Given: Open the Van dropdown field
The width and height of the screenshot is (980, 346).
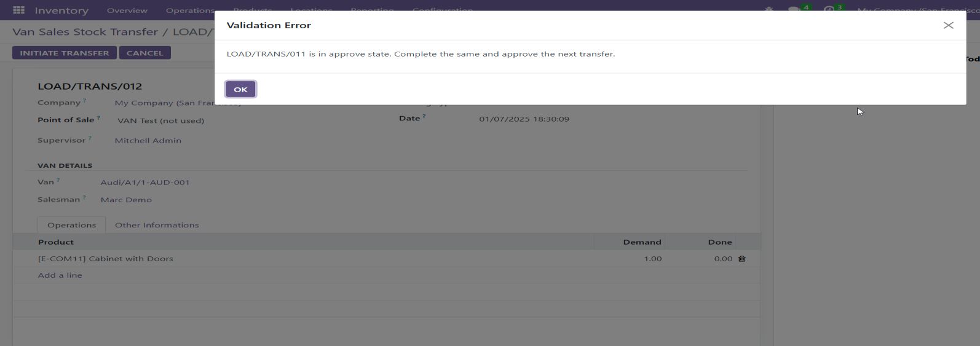Looking at the screenshot, I should 145,183.
